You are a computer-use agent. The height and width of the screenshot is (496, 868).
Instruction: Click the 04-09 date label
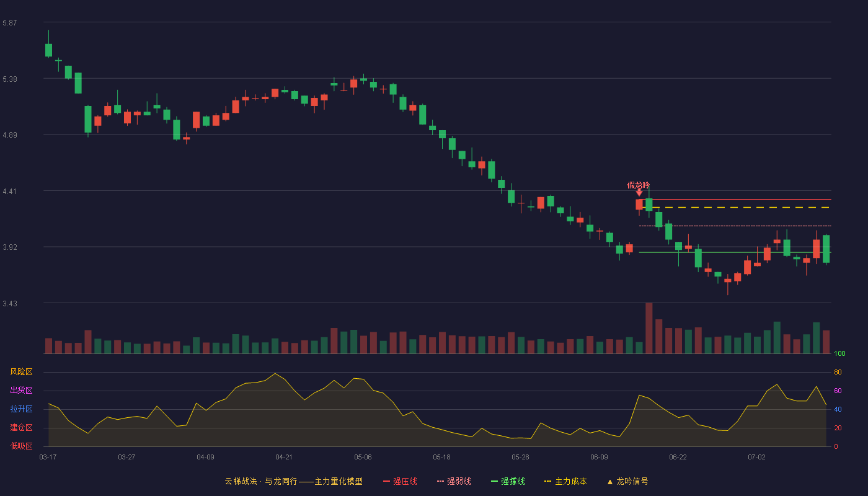point(205,457)
